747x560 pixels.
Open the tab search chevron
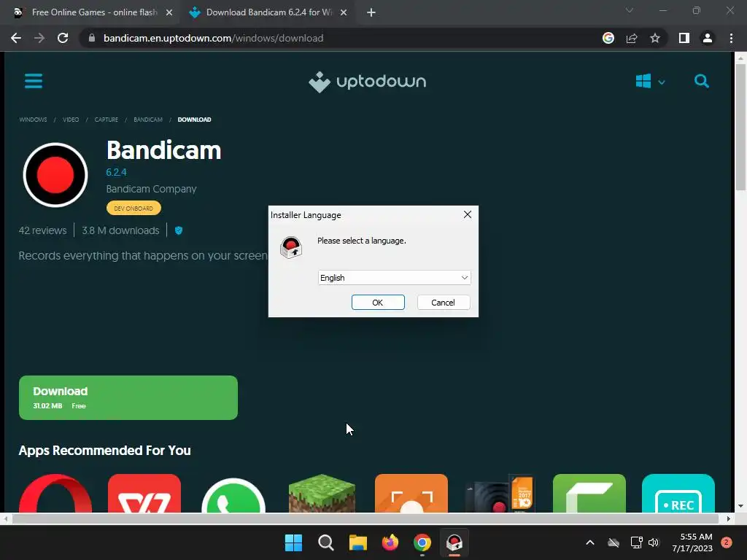click(x=630, y=10)
